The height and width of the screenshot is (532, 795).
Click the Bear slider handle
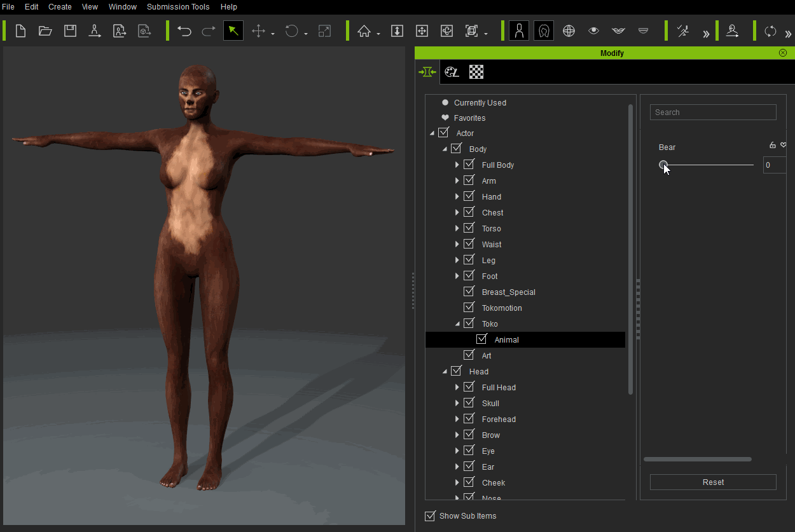click(663, 165)
